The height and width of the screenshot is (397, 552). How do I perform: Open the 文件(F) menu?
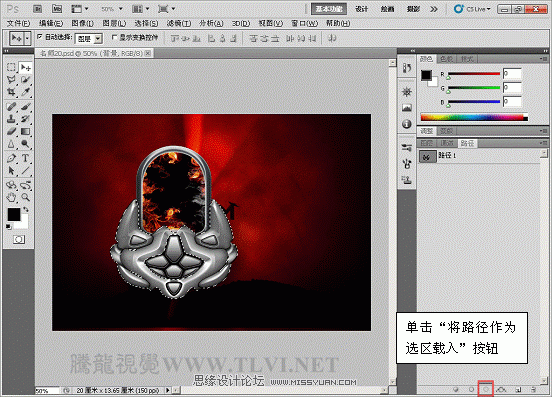[x=18, y=23]
